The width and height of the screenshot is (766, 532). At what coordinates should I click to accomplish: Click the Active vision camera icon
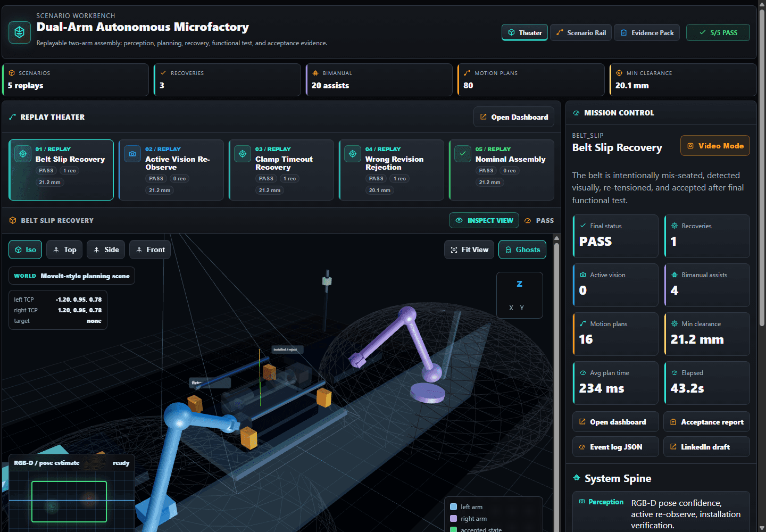coord(583,275)
